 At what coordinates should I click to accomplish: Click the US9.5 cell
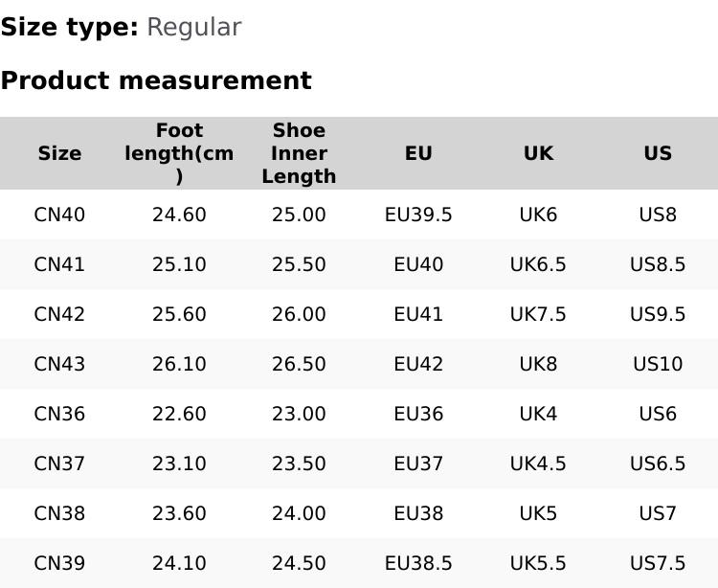tap(658, 314)
